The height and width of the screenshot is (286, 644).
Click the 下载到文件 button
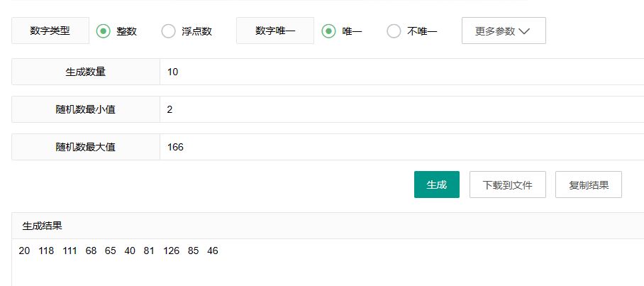click(x=508, y=185)
